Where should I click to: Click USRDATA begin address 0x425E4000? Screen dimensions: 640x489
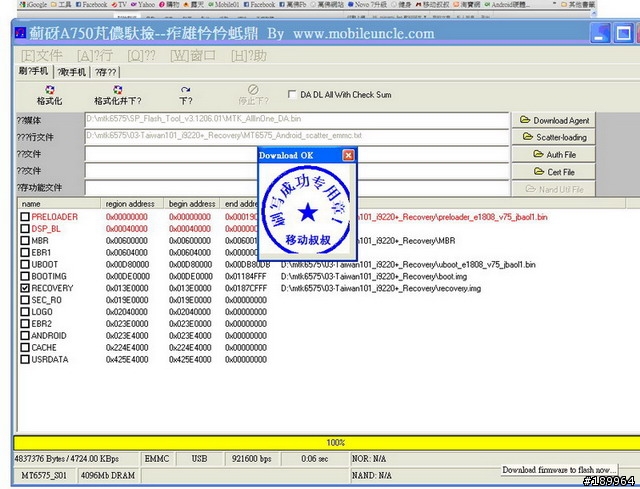[x=190, y=359]
